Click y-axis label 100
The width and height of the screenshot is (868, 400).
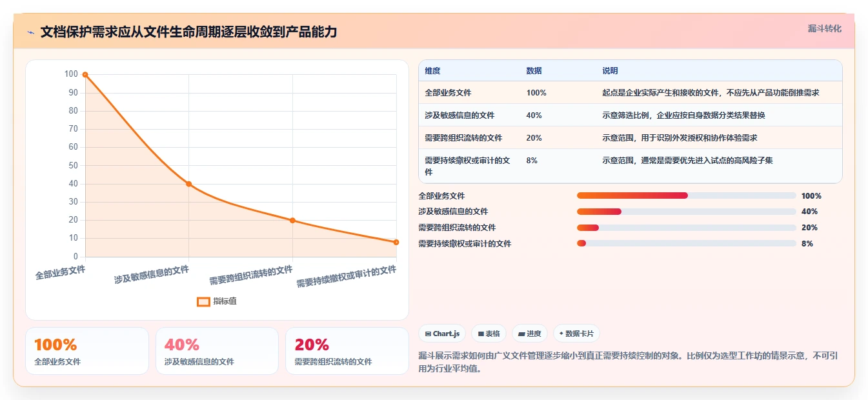71,74
